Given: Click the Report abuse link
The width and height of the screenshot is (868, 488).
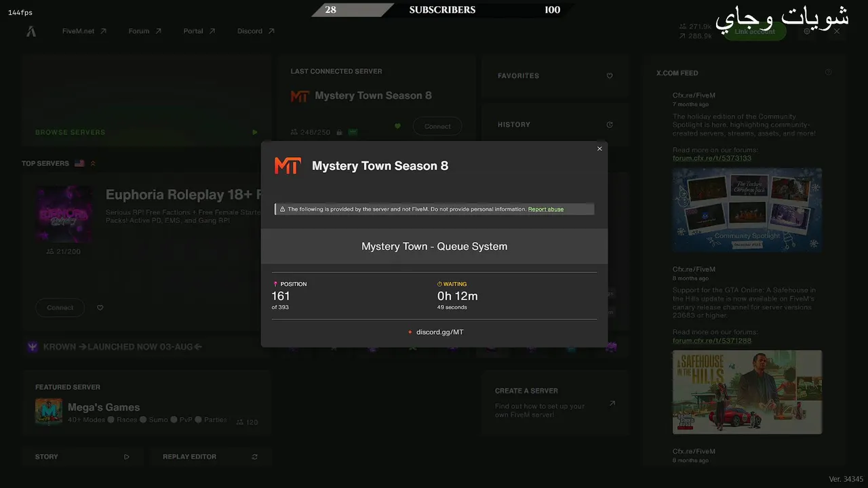Looking at the screenshot, I should (x=546, y=209).
